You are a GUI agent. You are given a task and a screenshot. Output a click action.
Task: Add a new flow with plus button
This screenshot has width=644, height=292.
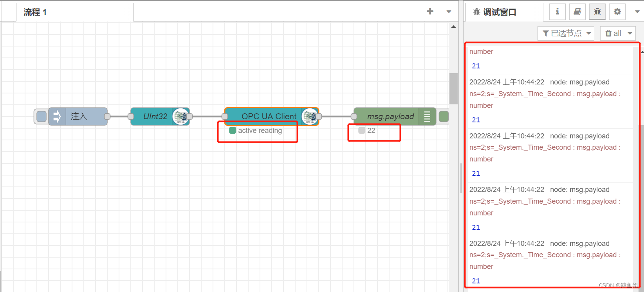[430, 11]
